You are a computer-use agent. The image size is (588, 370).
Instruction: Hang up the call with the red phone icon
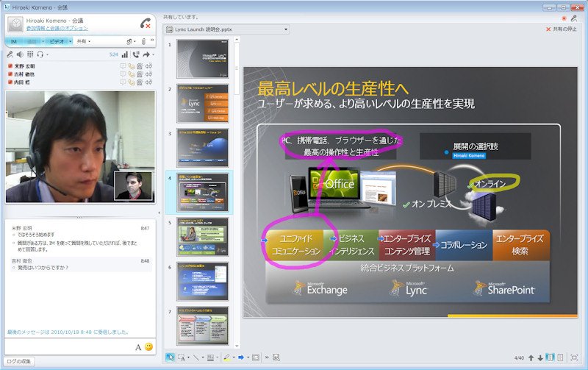146,24
